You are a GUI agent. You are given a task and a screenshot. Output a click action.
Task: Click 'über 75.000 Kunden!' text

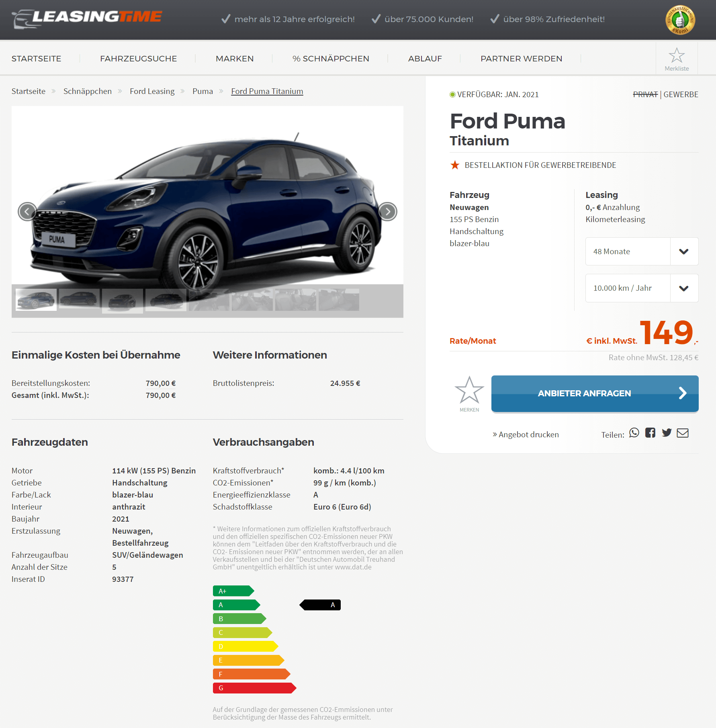[x=429, y=19]
